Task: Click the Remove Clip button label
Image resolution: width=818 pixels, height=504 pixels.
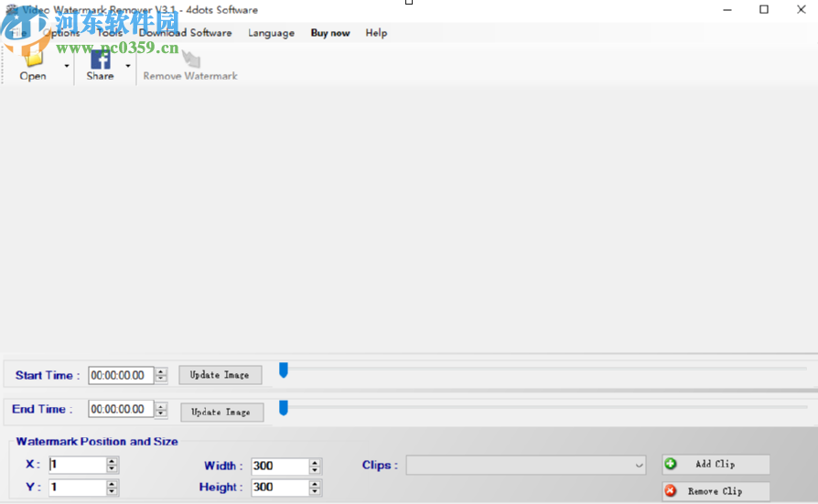Action: (x=716, y=491)
